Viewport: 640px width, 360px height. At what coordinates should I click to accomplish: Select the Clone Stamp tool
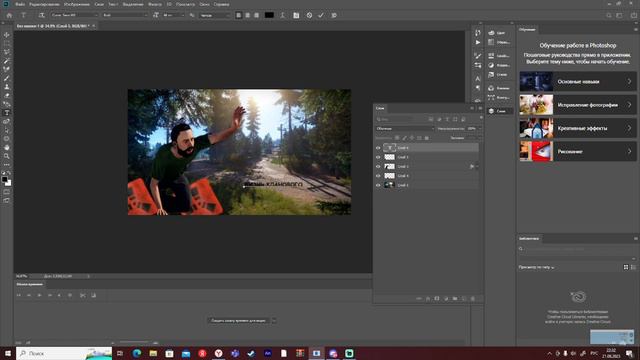tap(7, 87)
